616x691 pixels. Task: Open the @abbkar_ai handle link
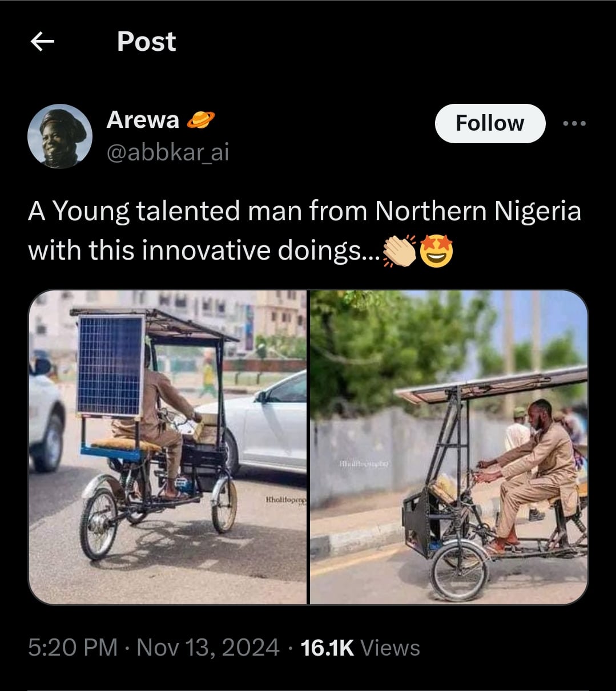[x=168, y=152]
